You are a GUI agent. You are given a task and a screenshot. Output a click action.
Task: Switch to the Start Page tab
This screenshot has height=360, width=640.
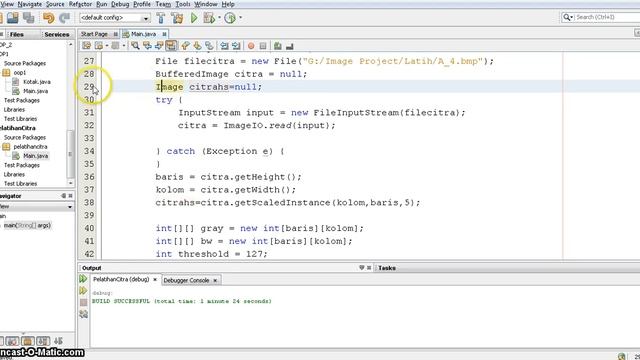(x=94, y=34)
